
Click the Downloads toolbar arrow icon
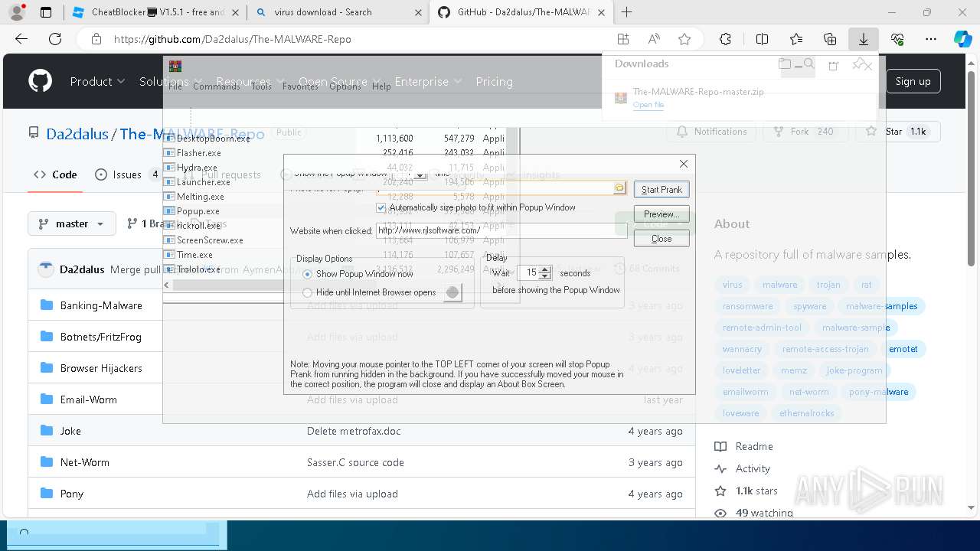coord(864,39)
